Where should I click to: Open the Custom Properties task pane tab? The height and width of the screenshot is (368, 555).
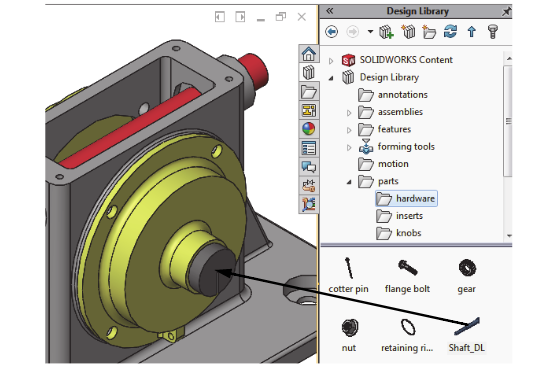point(309,148)
